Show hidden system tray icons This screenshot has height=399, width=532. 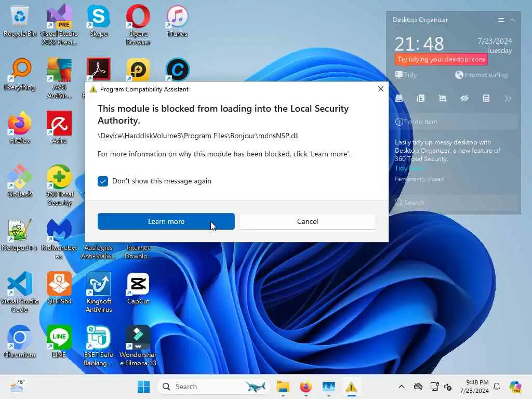point(401,387)
